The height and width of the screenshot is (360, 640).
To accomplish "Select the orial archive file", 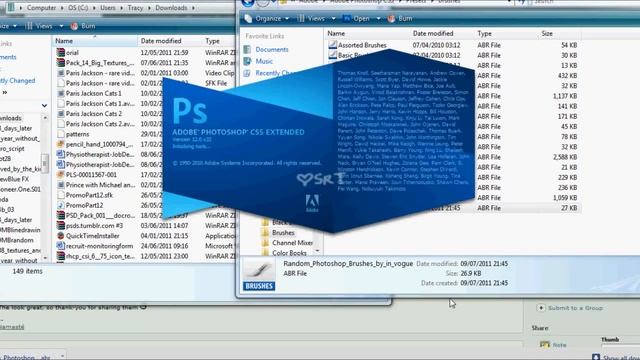I will (x=72, y=53).
